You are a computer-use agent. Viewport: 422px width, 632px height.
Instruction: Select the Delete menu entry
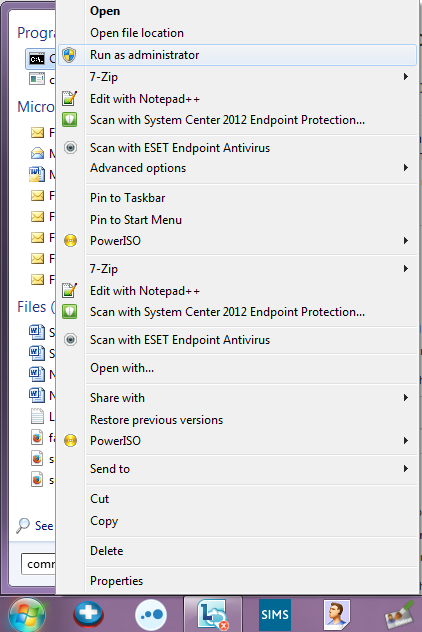point(106,551)
